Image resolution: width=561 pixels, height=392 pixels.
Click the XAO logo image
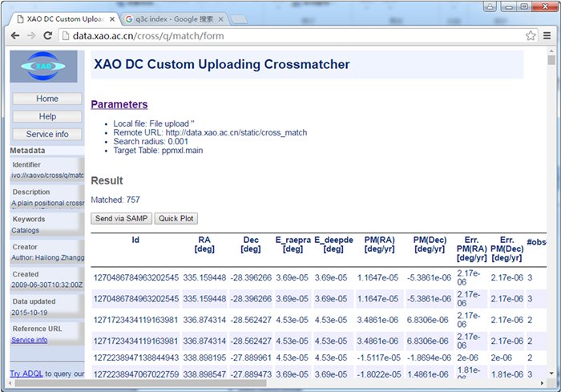point(43,67)
